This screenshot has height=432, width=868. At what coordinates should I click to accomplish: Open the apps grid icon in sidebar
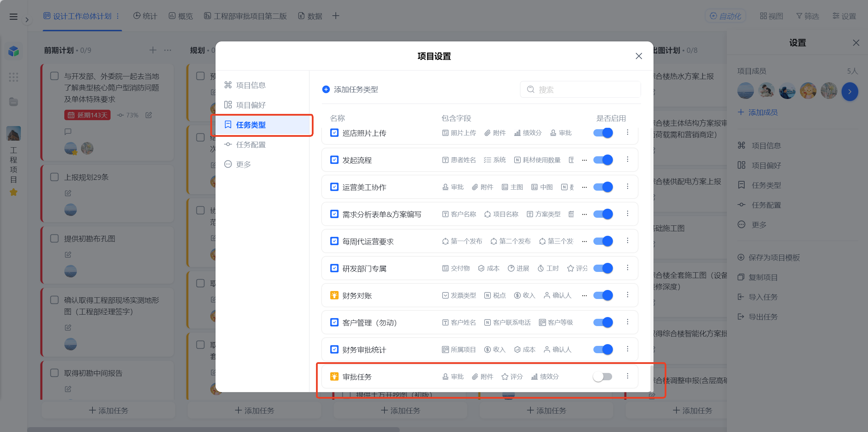(14, 77)
